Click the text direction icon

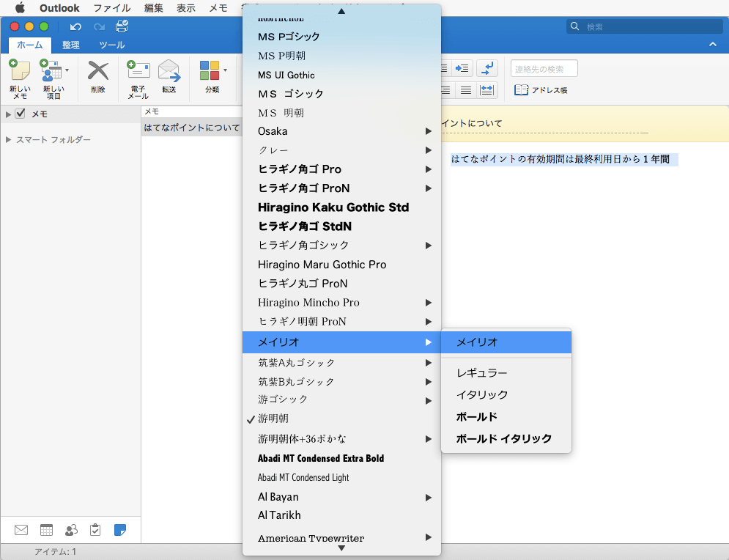click(487, 68)
